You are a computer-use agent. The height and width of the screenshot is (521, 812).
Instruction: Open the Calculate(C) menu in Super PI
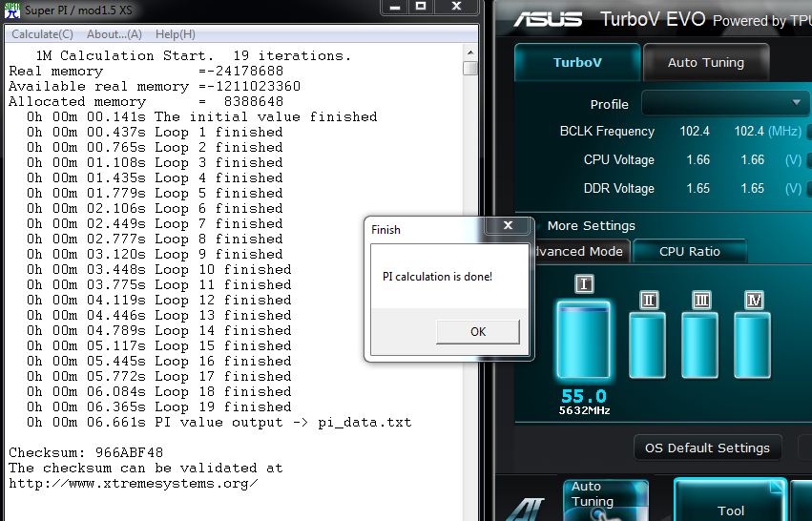tap(42, 34)
